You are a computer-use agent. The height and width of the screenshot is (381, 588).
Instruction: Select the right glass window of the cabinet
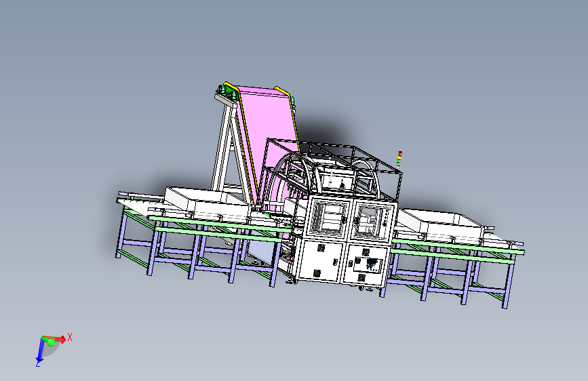[x=368, y=222]
